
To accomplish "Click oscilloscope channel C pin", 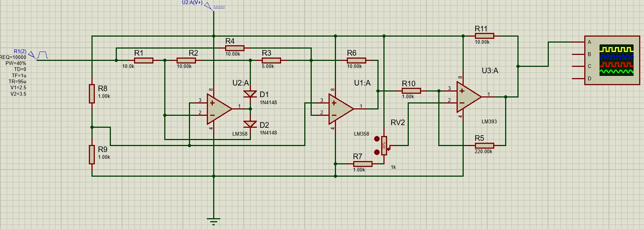I will (579, 66).
